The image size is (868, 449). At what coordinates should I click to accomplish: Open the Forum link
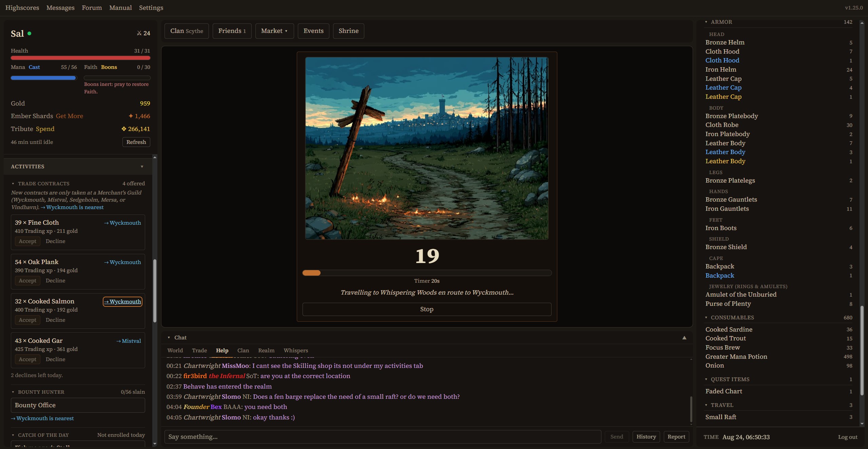[92, 7]
